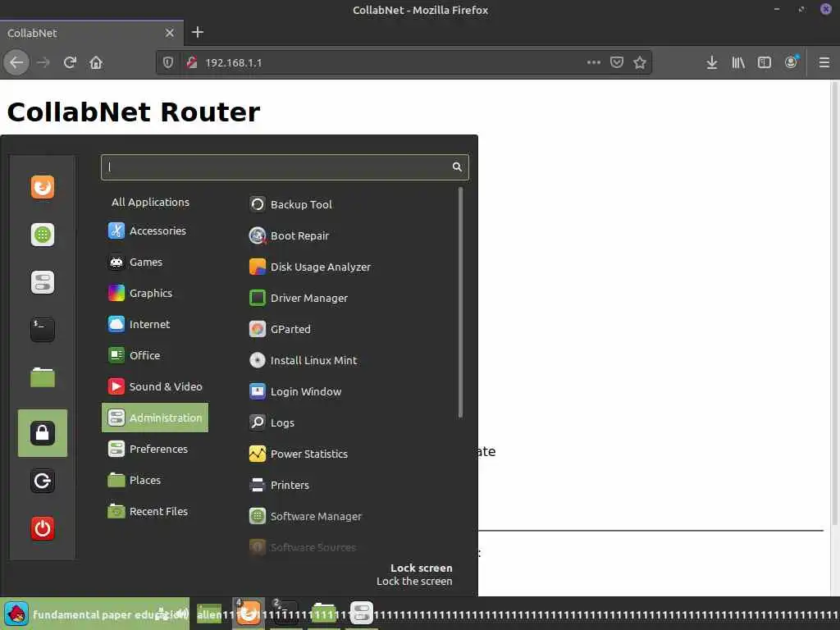Screen dimensions: 840x630
Task: Bookmark this page with star icon
Action: tap(640, 62)
